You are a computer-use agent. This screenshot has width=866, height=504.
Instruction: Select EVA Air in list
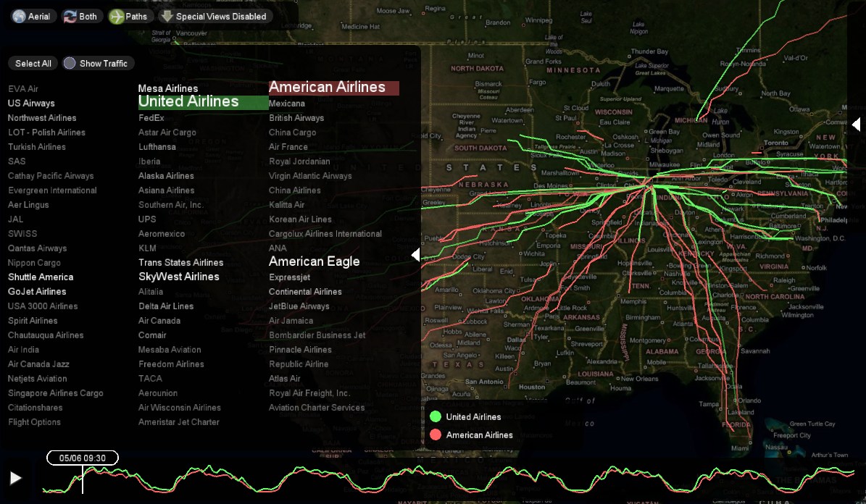click(22, 89)
